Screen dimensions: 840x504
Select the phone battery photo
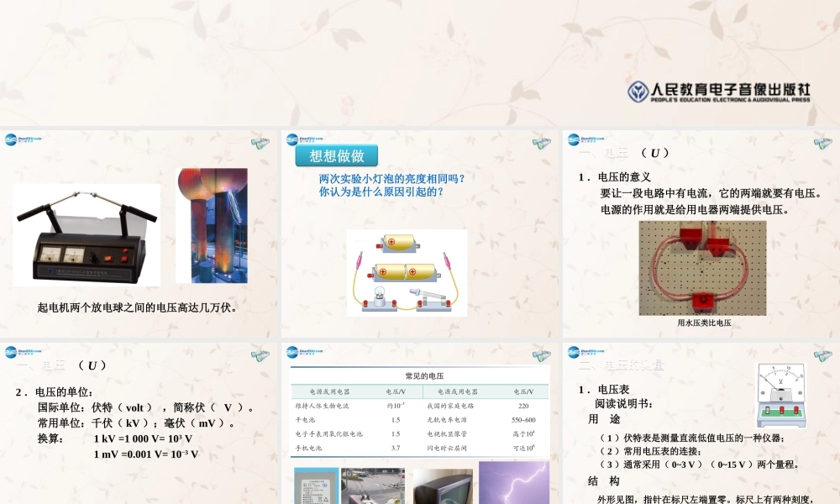(x=317, y=486)
